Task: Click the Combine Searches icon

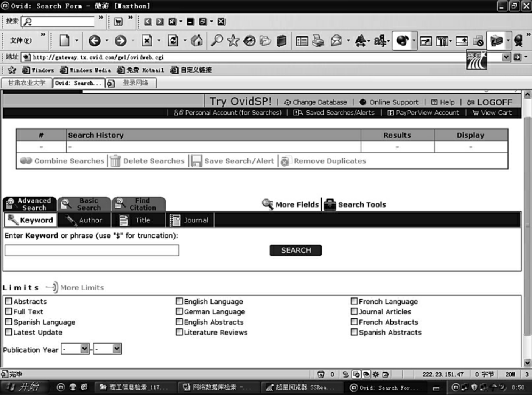Action: [26, 161]
